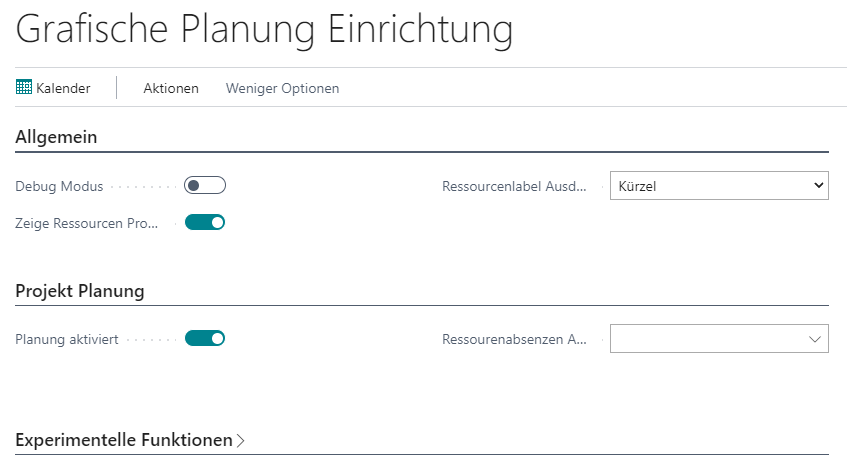
Task: Click the Zeige Ressourcen Pro... label
Action: tap(87, 223)
